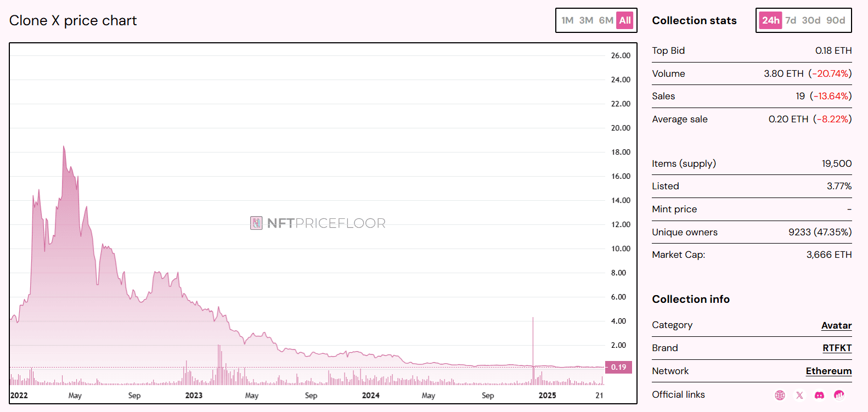Select the All chart range
This screenshot has height=412, width=868.
[625, 20]
